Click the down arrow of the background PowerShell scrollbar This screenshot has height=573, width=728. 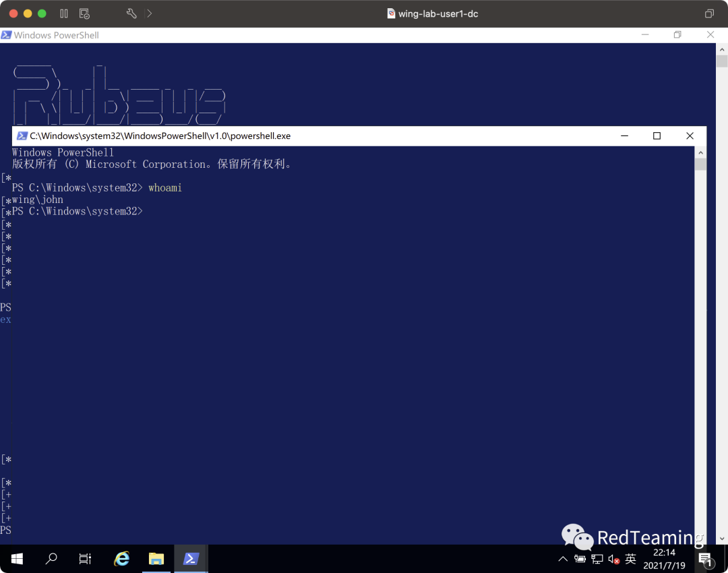pos(721,539)
